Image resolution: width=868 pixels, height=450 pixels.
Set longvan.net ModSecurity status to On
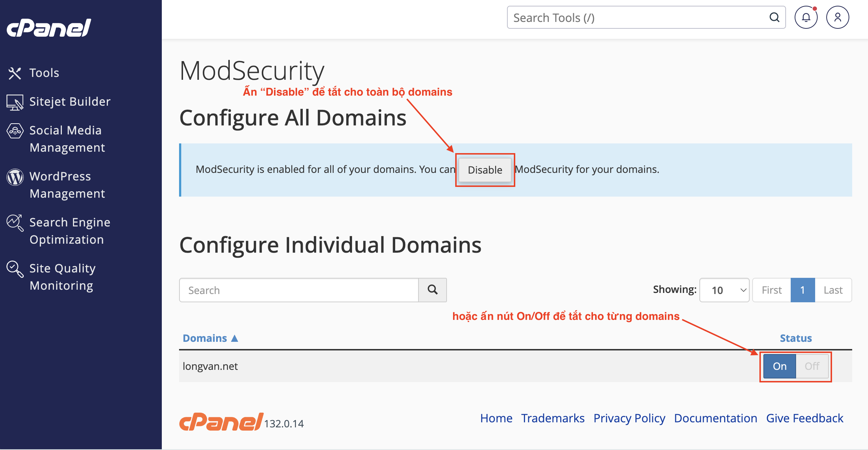780,366
